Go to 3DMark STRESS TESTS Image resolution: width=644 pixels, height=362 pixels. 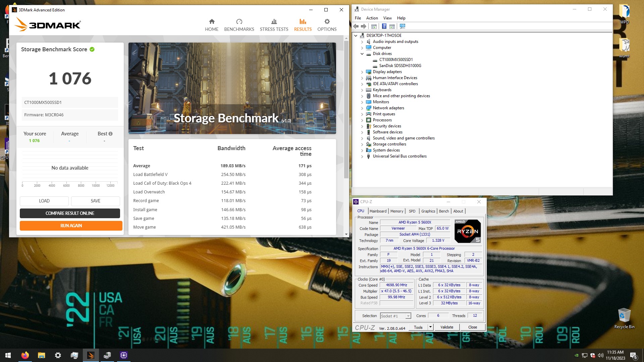(x=274, y=25)
